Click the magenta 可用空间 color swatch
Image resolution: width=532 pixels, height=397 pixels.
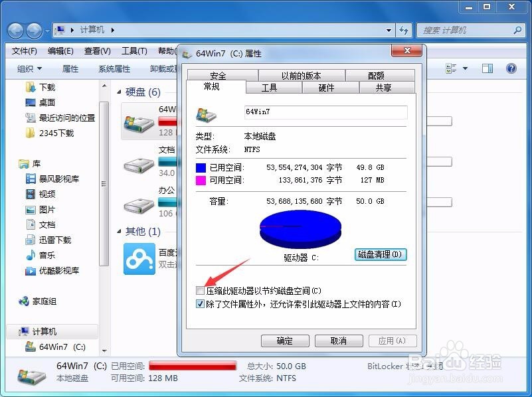click(x=201, y=181)
